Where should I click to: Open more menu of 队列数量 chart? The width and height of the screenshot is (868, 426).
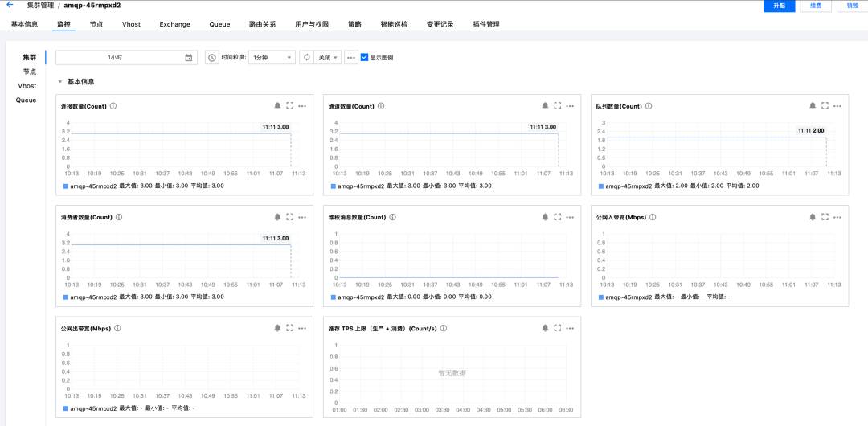pyautogui.click(x=837, y=106)
